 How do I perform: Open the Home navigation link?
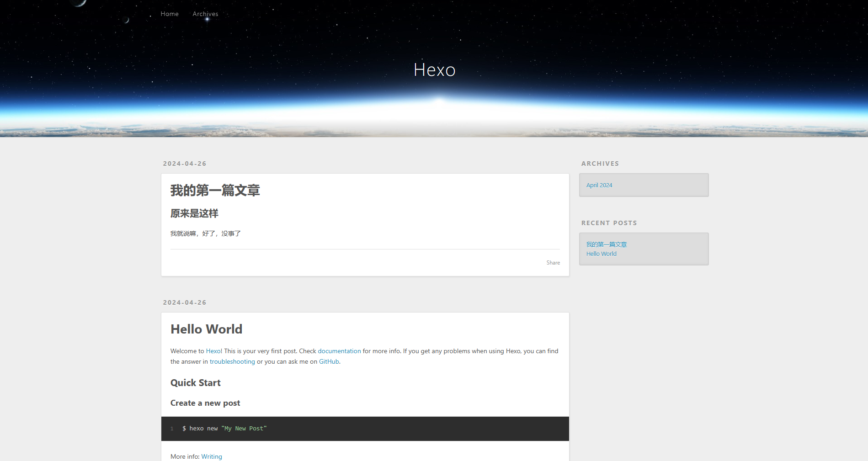[x=169, y=14]
